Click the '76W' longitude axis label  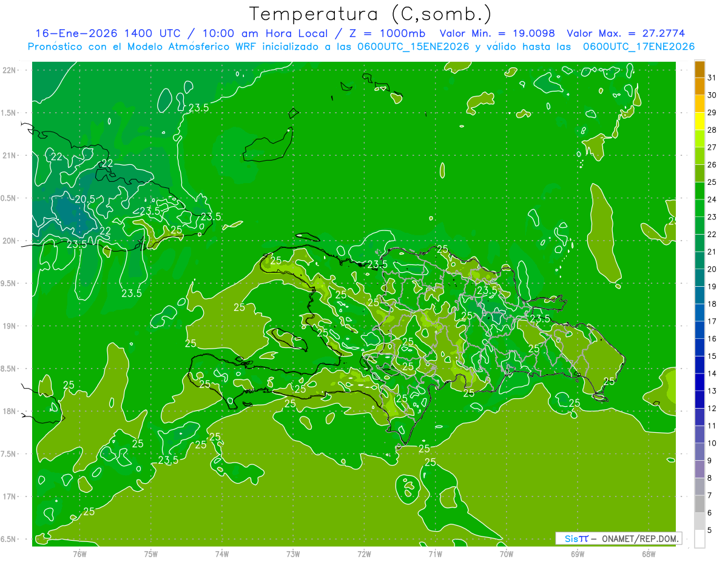click(x=79, y=554)
